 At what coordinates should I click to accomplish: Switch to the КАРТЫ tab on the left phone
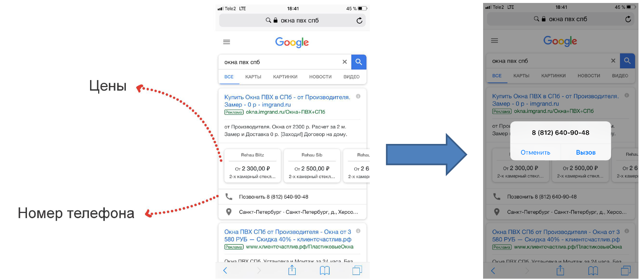[x=253, y=77]
